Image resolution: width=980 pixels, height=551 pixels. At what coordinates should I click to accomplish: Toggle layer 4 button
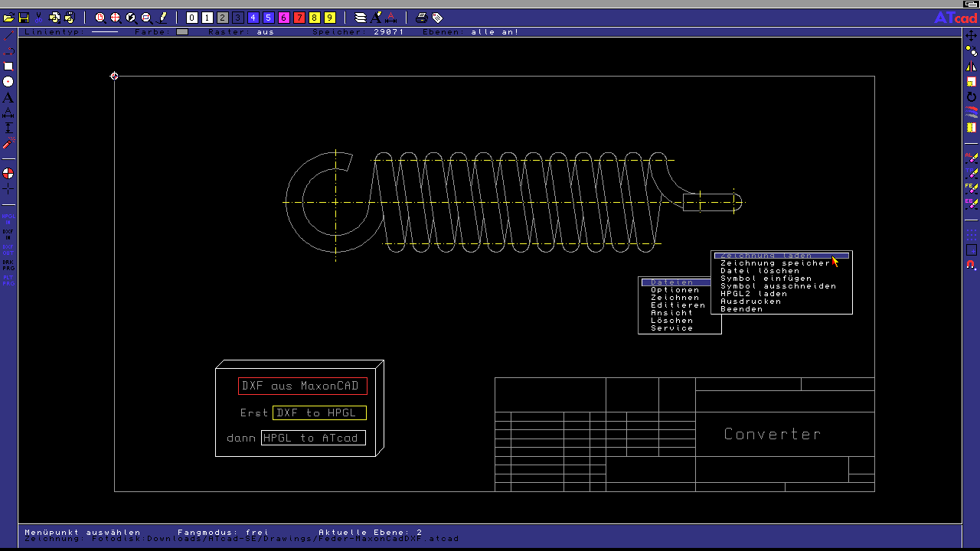click(x=253, y=17)
